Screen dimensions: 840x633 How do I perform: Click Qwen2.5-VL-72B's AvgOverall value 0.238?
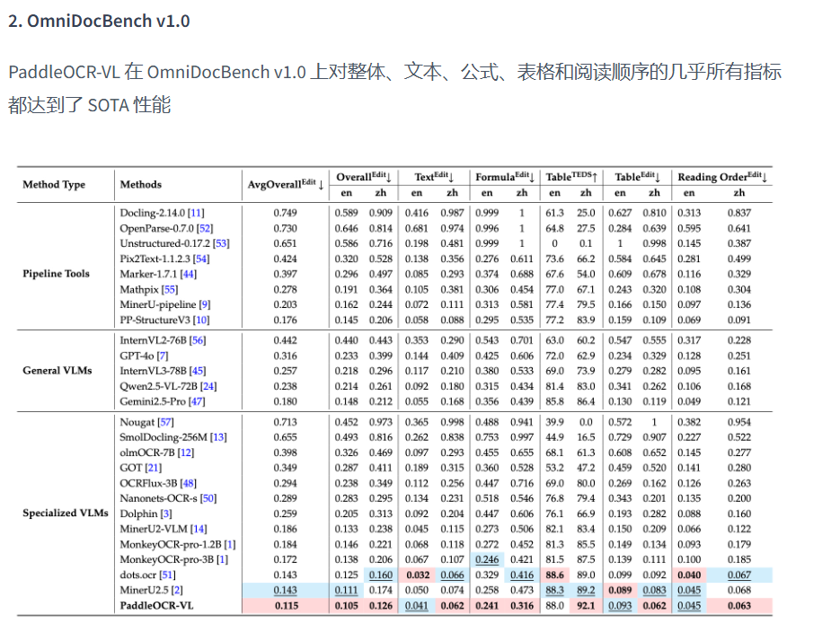(286, 387)
